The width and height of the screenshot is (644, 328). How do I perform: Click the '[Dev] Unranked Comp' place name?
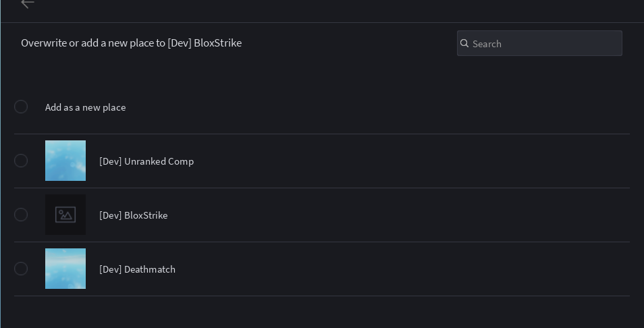146,161
